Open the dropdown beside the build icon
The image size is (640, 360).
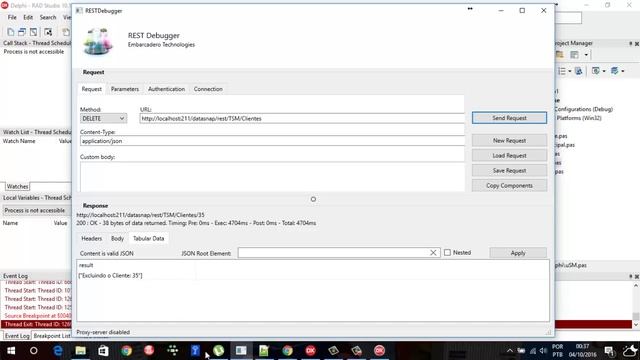604,71
